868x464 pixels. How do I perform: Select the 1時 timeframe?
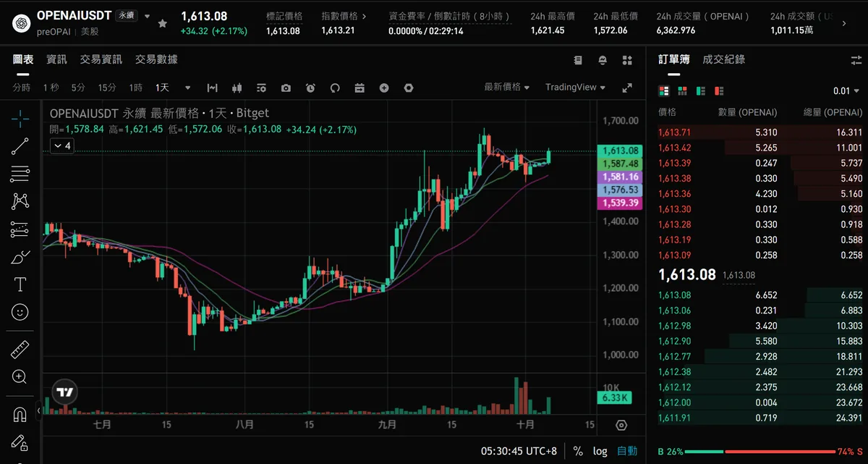(136, 88)
